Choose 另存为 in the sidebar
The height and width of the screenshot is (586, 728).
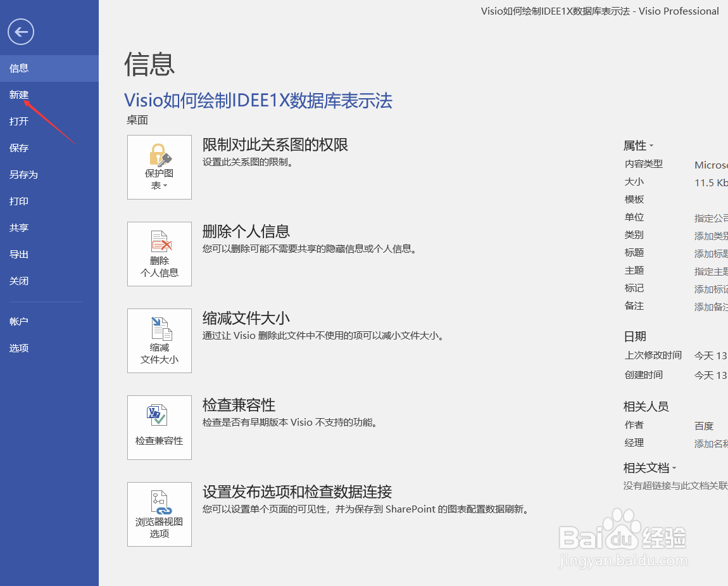[49, 175]
